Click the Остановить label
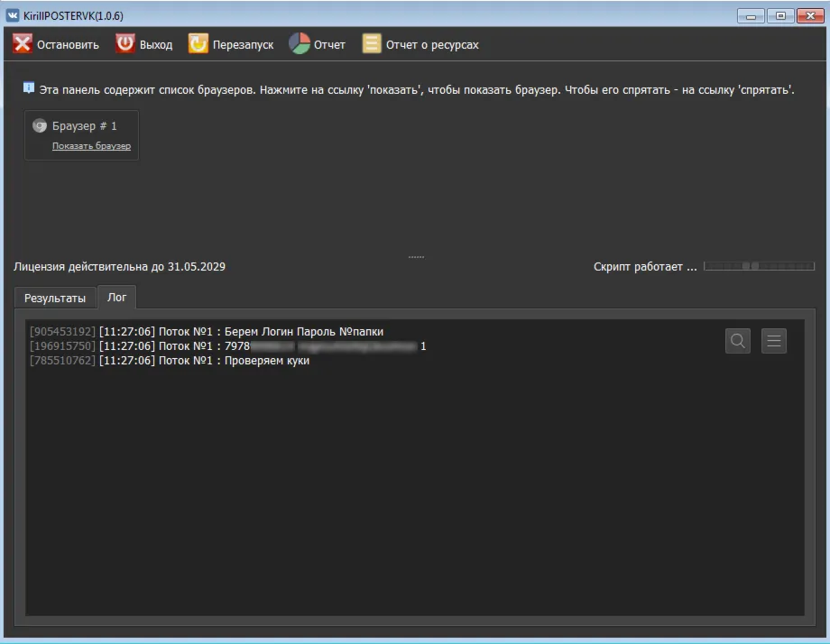 [68, 45]
